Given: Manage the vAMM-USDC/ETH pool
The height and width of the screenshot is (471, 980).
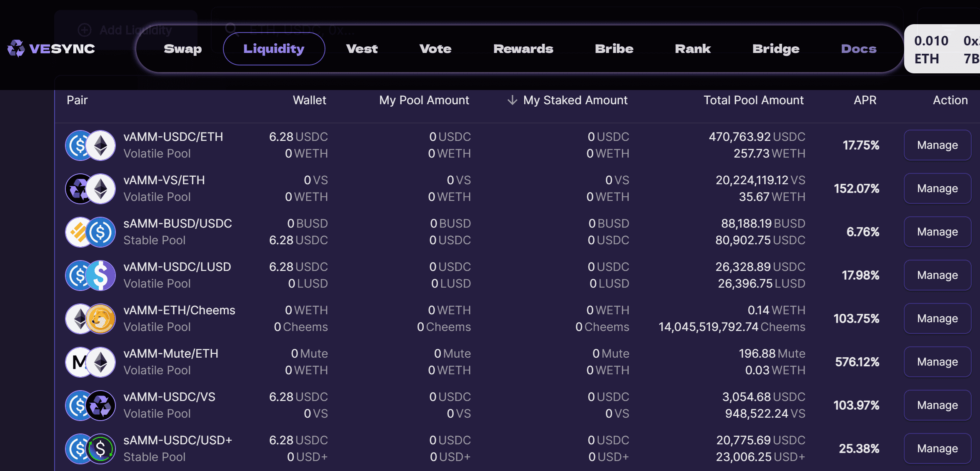Looking at the screenshot, I should tap(937, 145).
